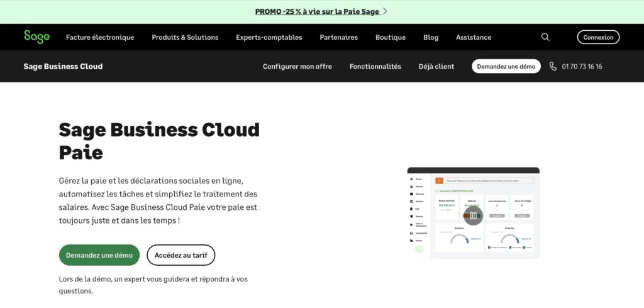644x308 pixels.
Task: Click Sage Business Cloud sub-header title
Action: (64, 66)
